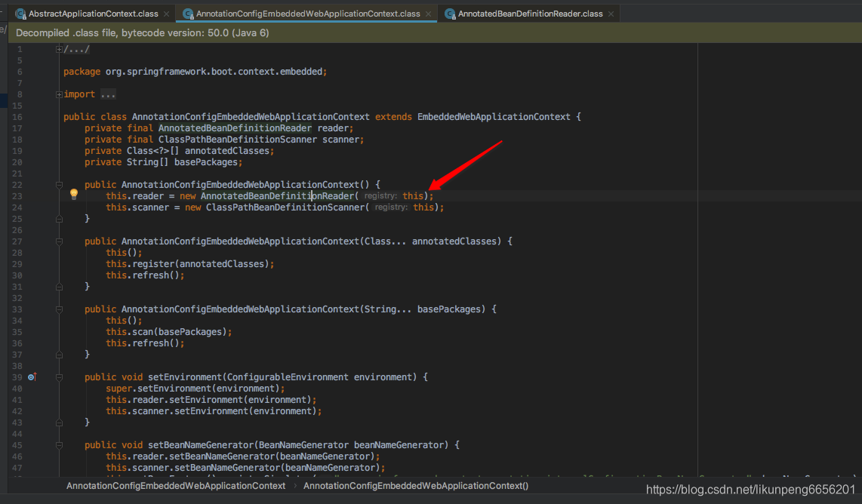862x504 pixels.
Task: Click 'this.reader.setBeanNameGenerator' on line 46
Action: [x=190, y=456]
